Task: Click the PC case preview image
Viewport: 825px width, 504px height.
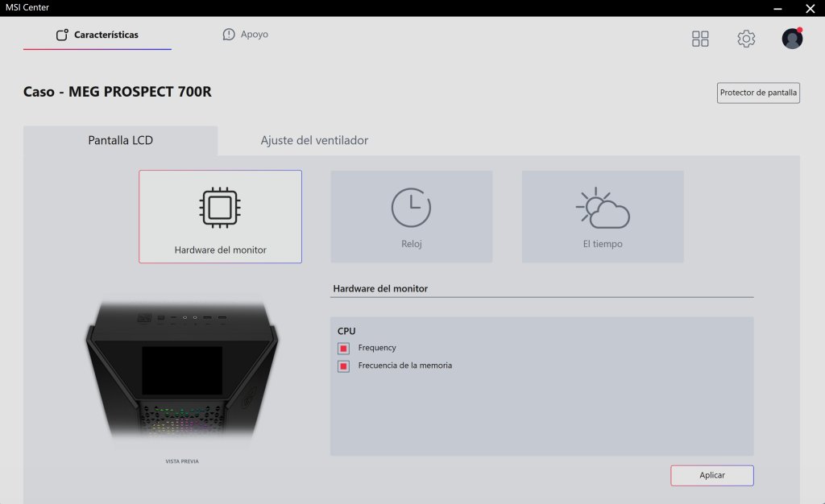Action: pyautogui.click(x=182, y=370)
